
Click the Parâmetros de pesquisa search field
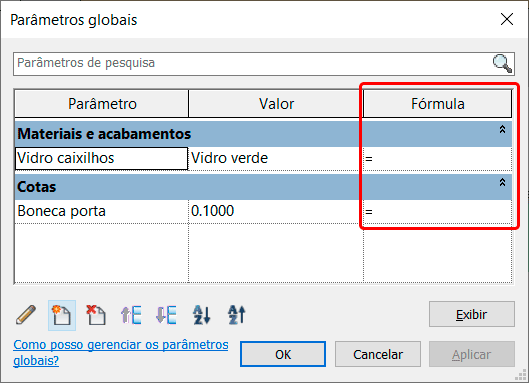point(264,63)
